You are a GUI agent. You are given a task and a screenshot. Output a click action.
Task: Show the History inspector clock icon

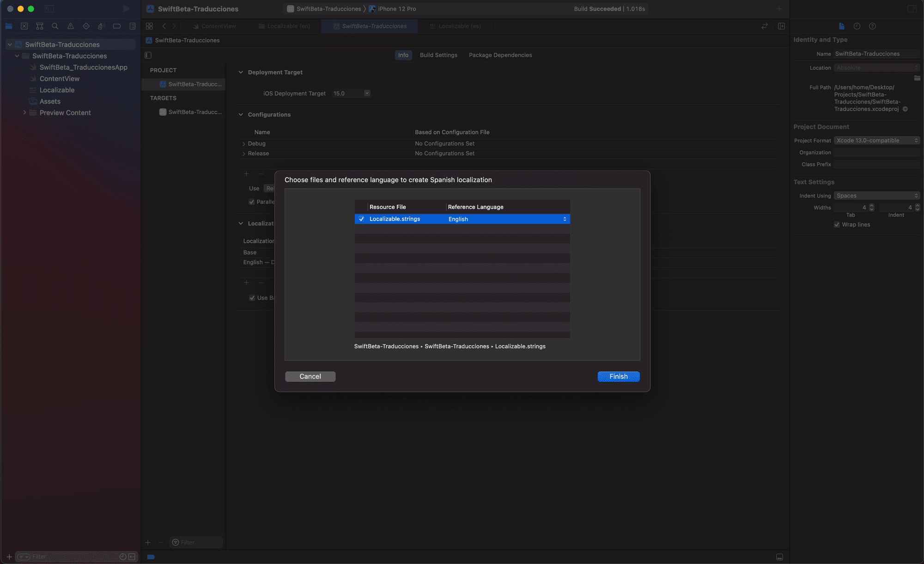coord(857,26)
